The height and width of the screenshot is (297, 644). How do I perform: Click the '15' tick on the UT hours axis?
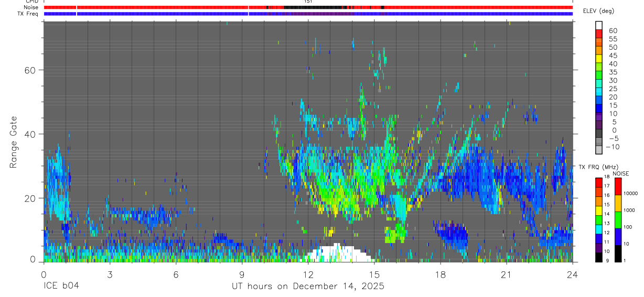374,274
